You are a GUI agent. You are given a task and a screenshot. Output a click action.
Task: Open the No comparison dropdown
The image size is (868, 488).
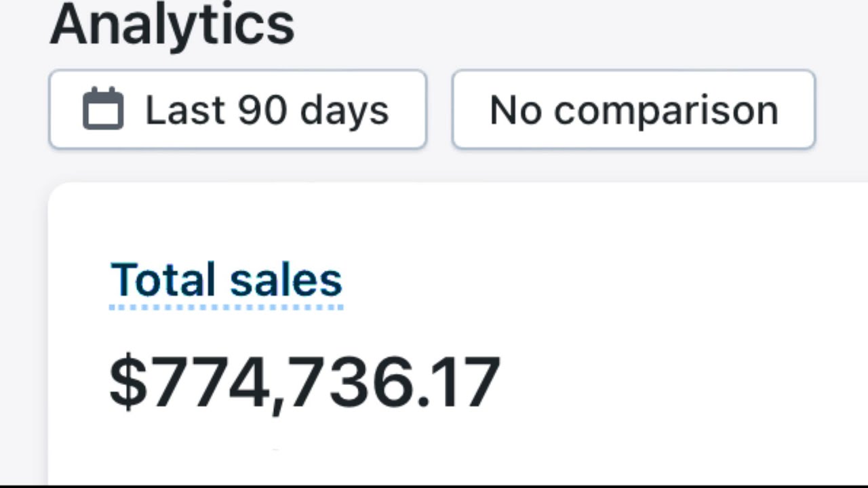click(633, 109)
